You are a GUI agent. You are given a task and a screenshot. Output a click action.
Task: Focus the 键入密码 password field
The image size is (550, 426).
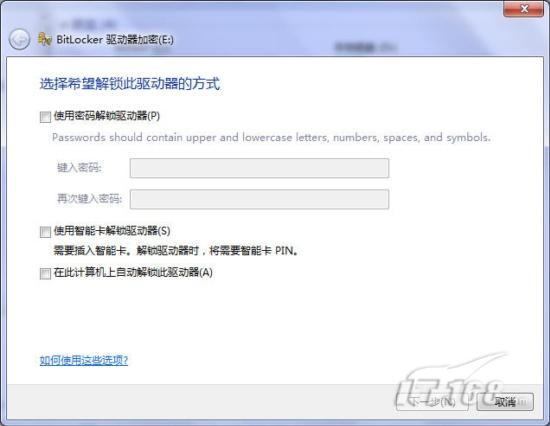coord(259,168)
